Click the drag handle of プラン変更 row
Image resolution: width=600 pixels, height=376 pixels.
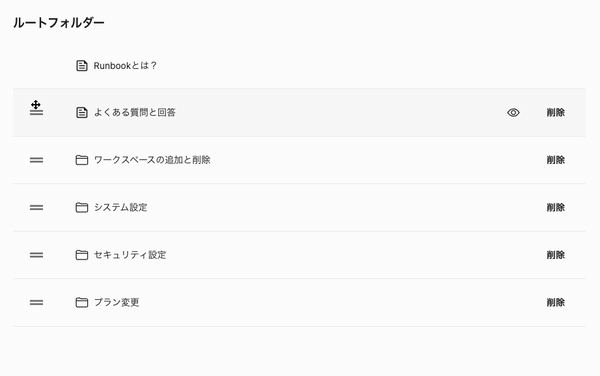pyautogui.click(x=36, y=302)
